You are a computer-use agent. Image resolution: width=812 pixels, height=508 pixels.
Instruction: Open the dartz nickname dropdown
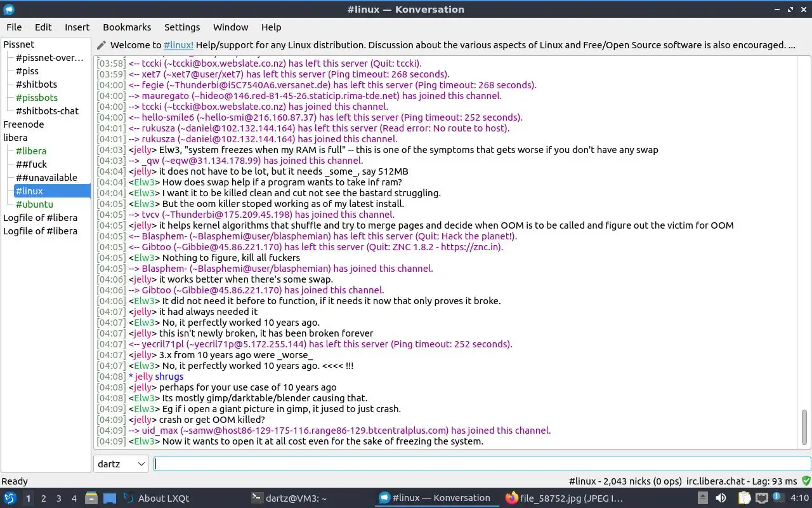pyautogui.click(x=121, y=464)
